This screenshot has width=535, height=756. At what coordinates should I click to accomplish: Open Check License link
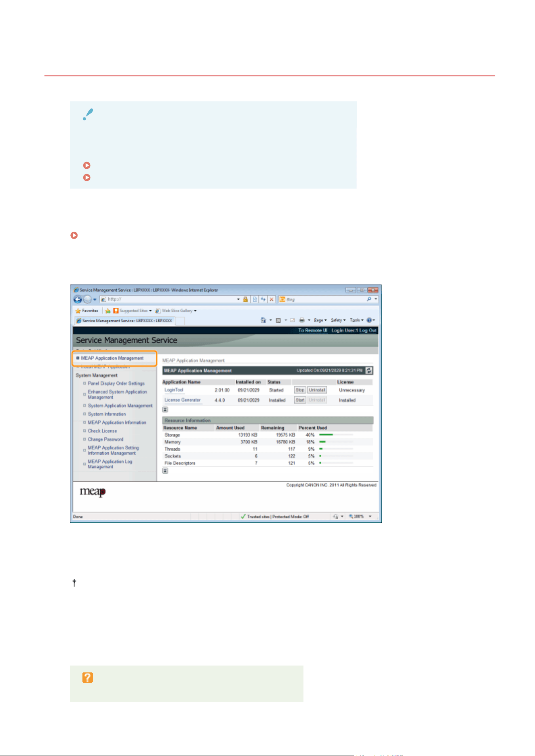(x=102, y=431)
